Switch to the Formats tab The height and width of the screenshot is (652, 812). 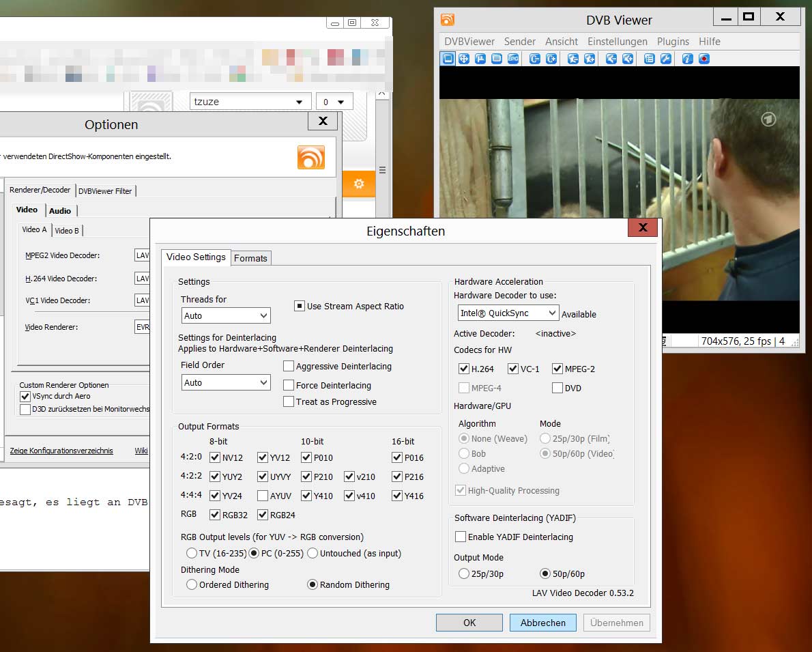pos(250,258)
